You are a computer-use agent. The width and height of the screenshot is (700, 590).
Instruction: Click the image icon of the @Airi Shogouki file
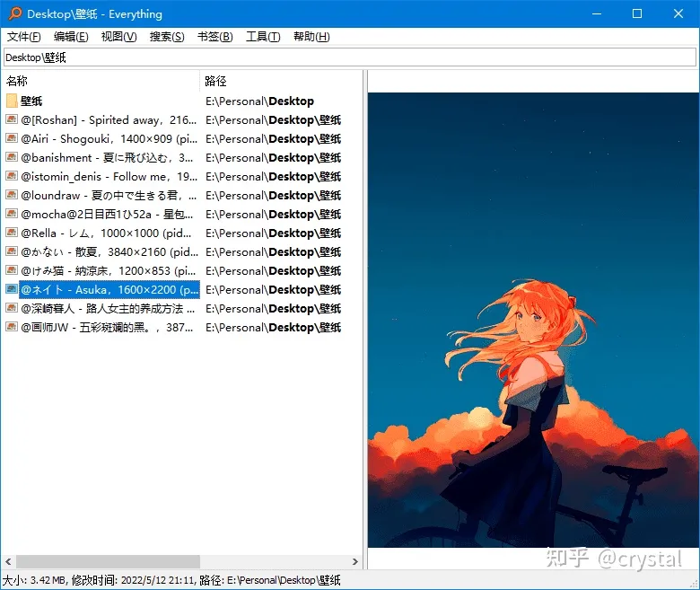12,138
